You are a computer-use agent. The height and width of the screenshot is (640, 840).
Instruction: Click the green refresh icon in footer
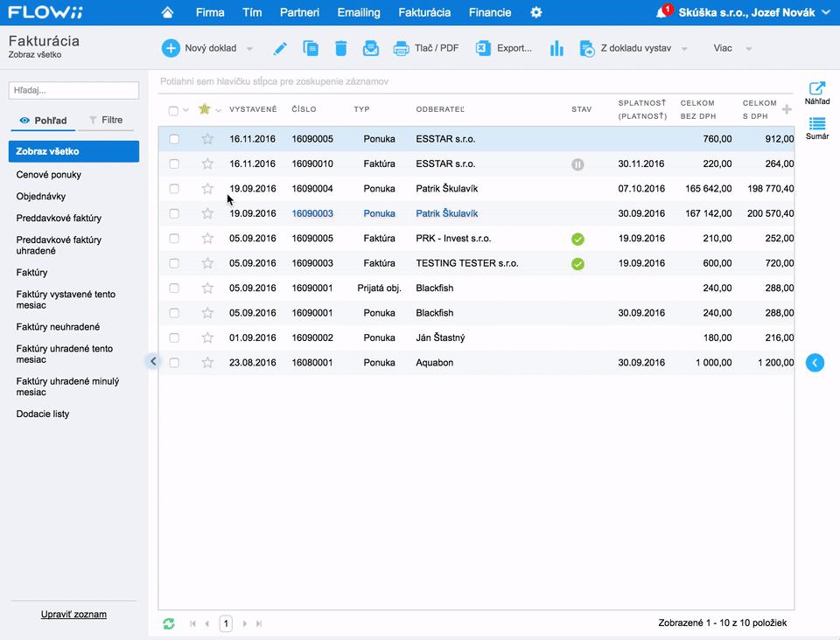click(169, 623)
